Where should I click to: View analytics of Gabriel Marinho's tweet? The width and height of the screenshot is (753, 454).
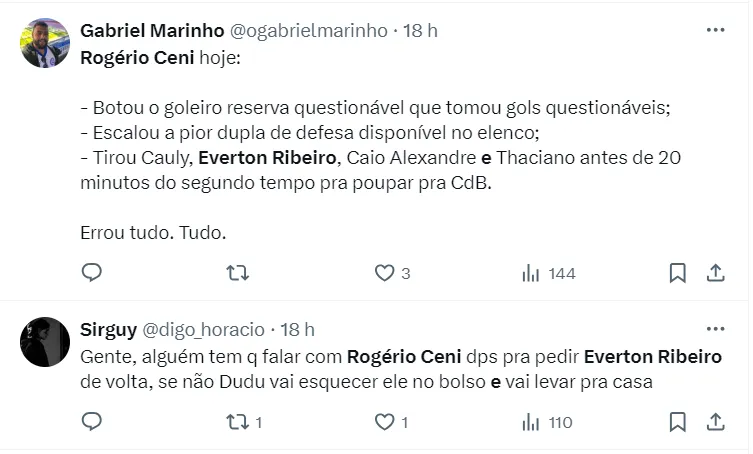coord(531,272)
